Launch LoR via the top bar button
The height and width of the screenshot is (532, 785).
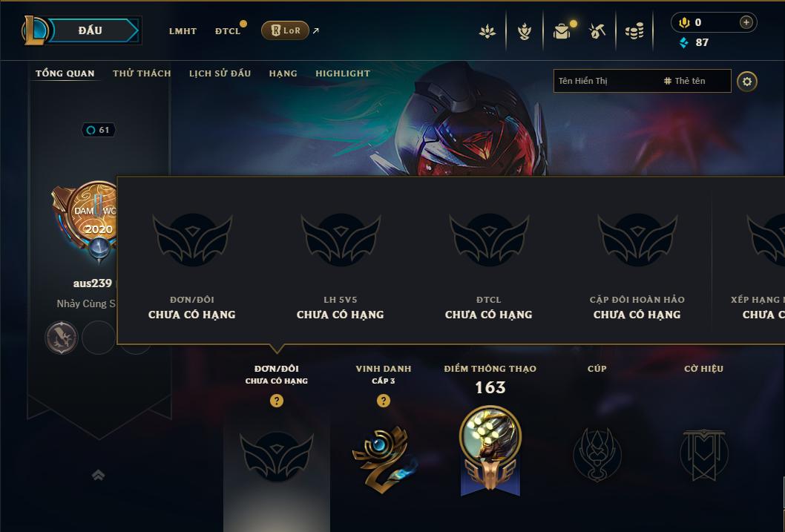[285, 30]
